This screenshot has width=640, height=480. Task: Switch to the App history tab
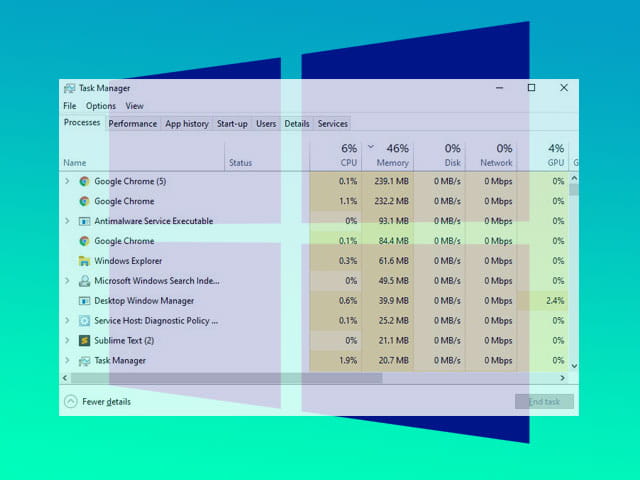click(187, 124)
